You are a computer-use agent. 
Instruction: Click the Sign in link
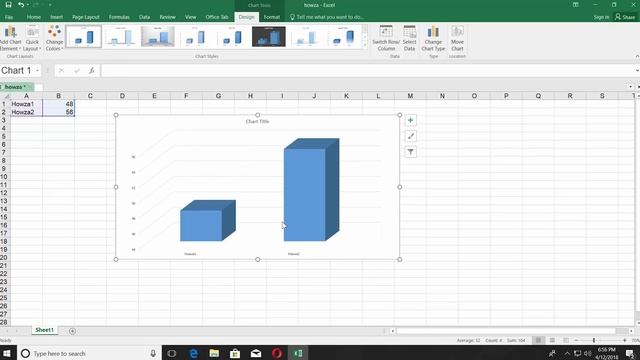(601, 17)
